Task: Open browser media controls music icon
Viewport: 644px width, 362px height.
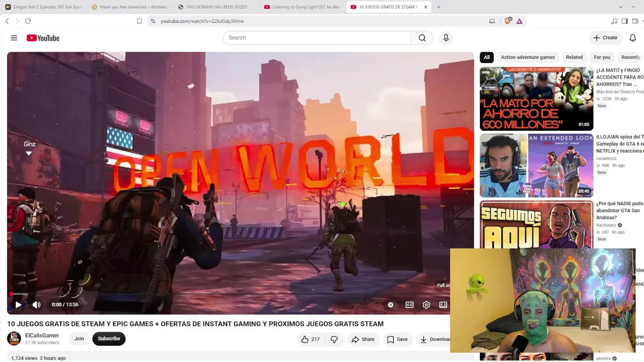Action: [x=614, y=21]
